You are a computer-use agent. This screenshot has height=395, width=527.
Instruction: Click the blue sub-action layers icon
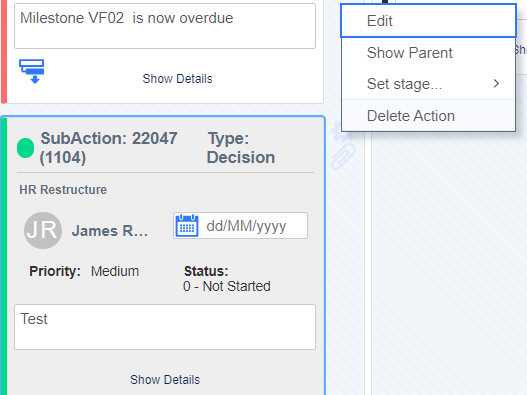[x=32, y=71]
